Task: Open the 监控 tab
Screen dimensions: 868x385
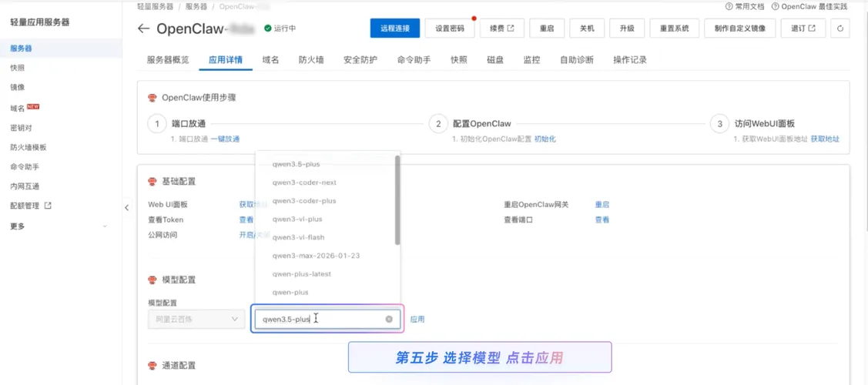Action: pyautogui.click(x=532, y=60)
